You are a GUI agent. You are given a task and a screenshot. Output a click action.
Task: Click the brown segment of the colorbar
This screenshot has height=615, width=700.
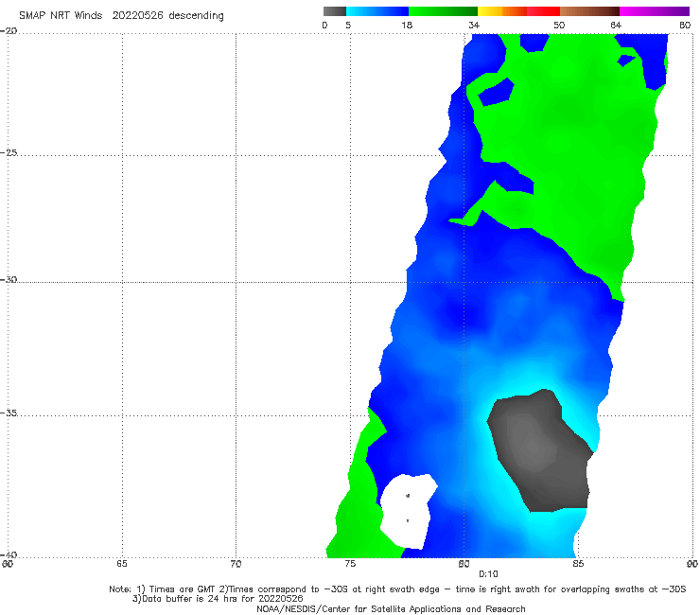(589, 11)
